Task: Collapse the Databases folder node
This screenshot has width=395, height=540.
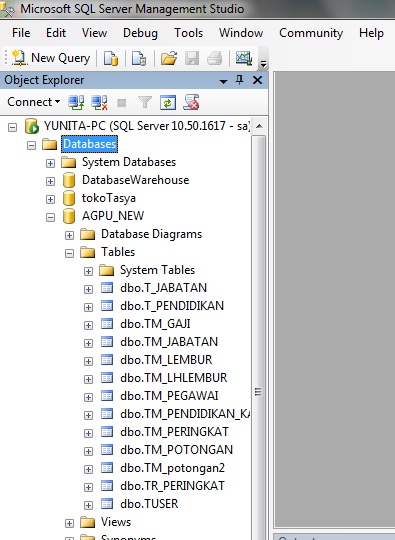Action: (x=31, y=145)
